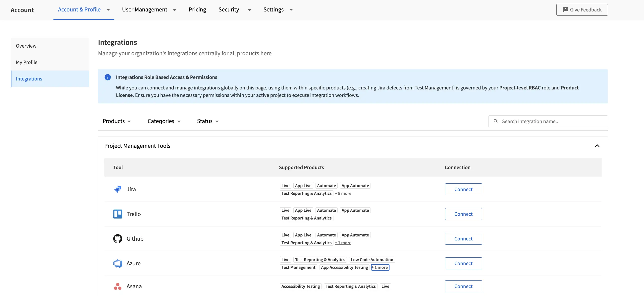Click the Azure tool name
Image resolution: width=644 pixels, height=296 pixels.
(x=133, y=263)
